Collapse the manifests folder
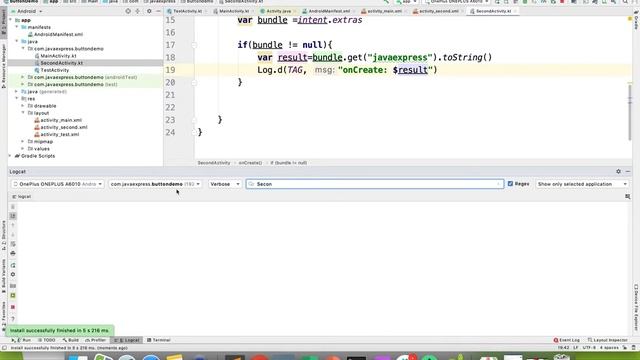The image size is (640, 360). point(17,27)
